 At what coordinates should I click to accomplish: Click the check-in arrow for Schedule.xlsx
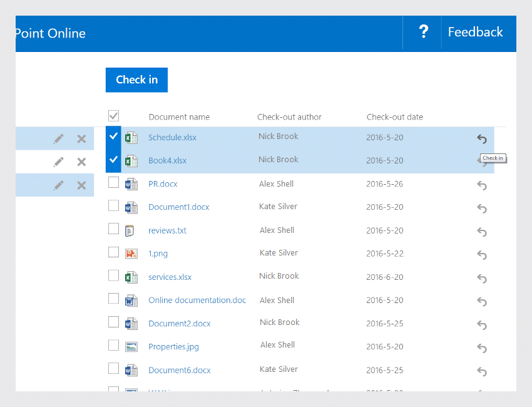(x=482, y=139)
